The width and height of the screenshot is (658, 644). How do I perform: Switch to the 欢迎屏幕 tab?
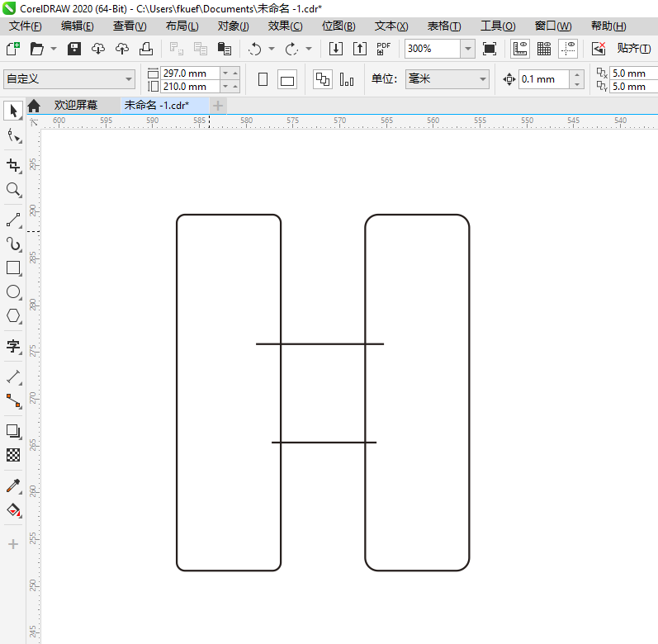coord(75,106)
